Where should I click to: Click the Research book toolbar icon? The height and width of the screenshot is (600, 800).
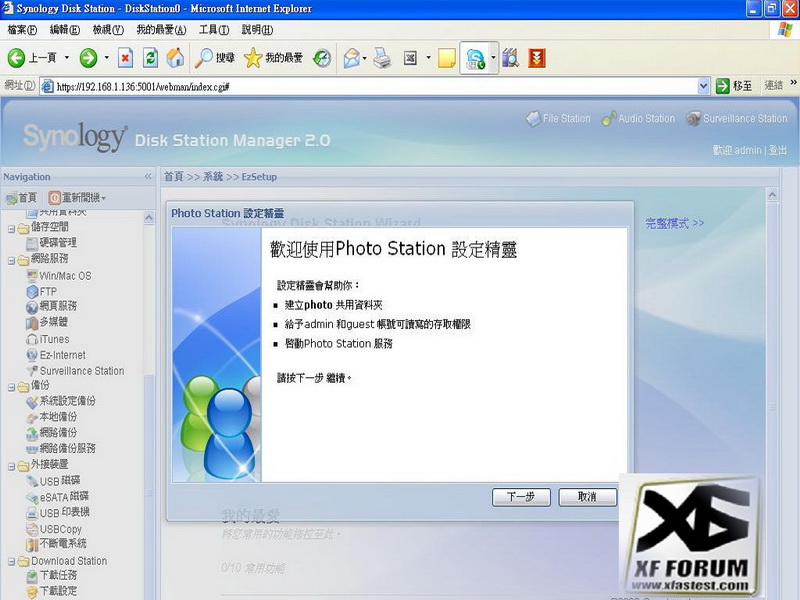[510, 58]
